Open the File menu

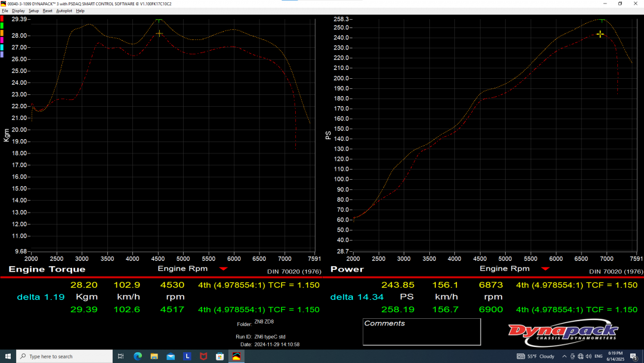pos(5,11)
